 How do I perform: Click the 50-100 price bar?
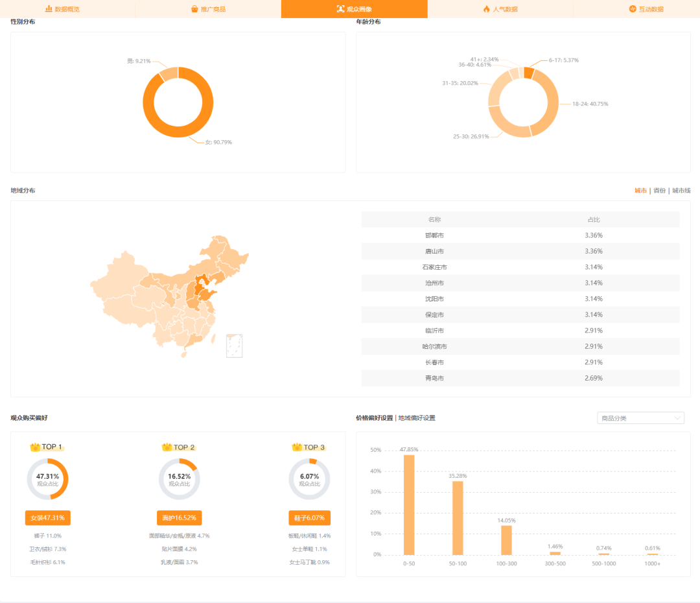(x=458, y=517)
